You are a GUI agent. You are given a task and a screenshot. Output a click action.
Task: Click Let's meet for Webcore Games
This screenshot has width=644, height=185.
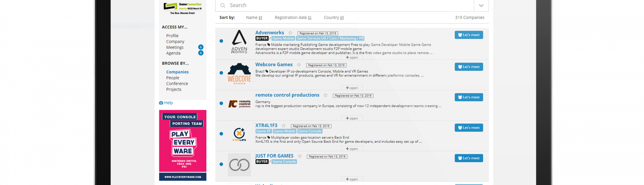tap(469, 67)
